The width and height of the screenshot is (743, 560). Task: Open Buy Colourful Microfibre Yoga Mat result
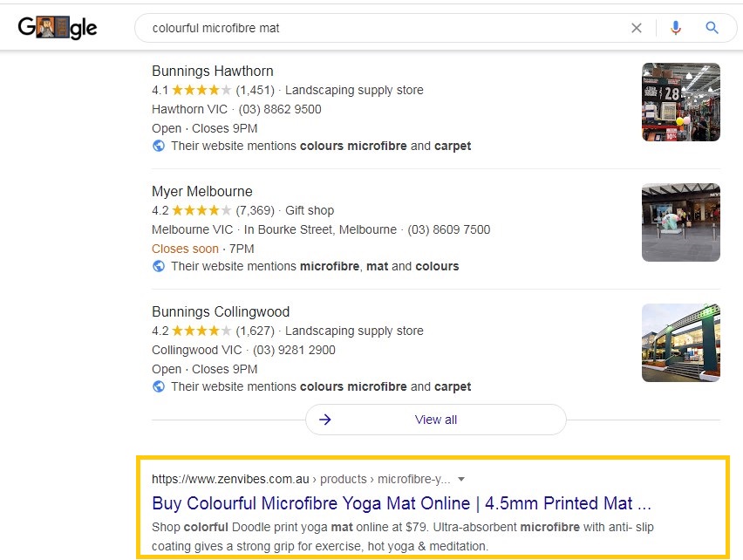point(401,503)
